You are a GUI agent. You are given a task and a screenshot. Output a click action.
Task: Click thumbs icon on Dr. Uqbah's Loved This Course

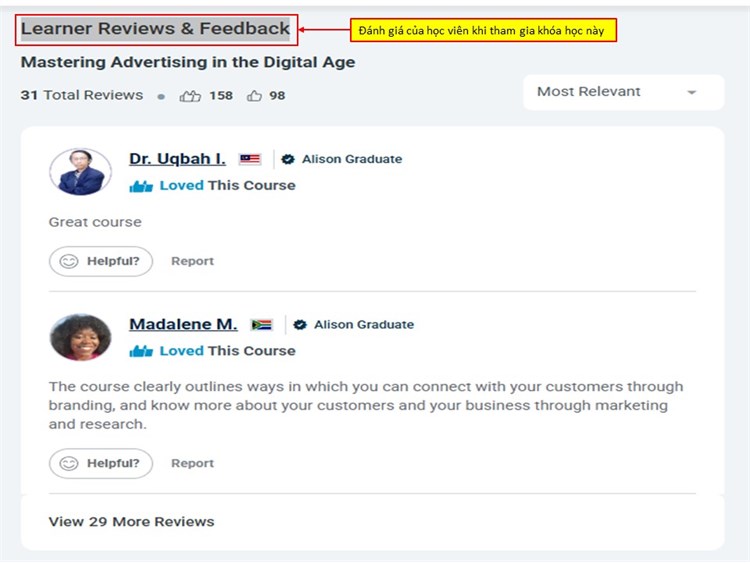pyautogui.click(x=141, y=186)
